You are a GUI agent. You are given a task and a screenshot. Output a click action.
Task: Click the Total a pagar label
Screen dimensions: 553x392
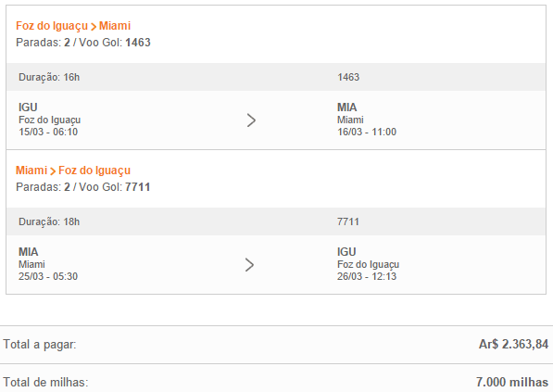[40, 345]
